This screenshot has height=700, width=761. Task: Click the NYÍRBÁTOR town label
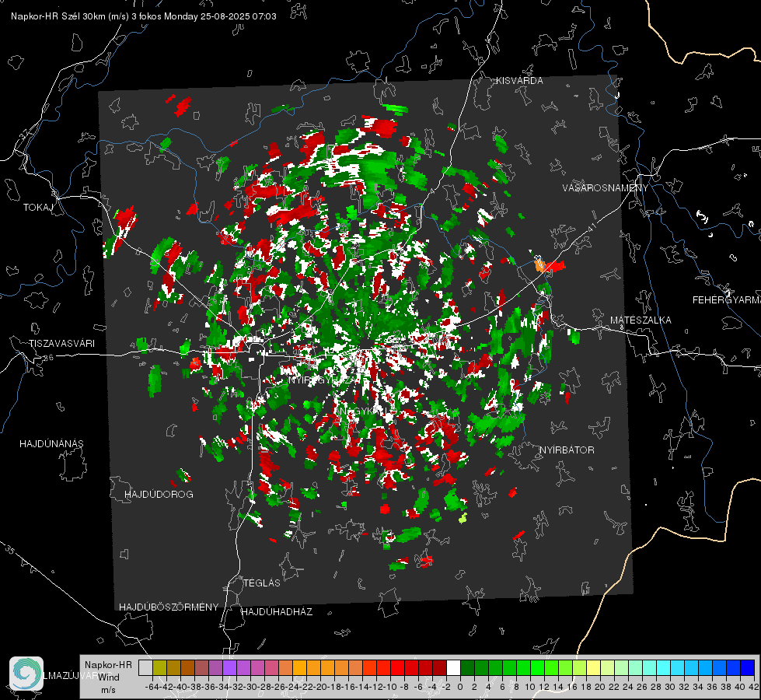click(x=567, y=450)
